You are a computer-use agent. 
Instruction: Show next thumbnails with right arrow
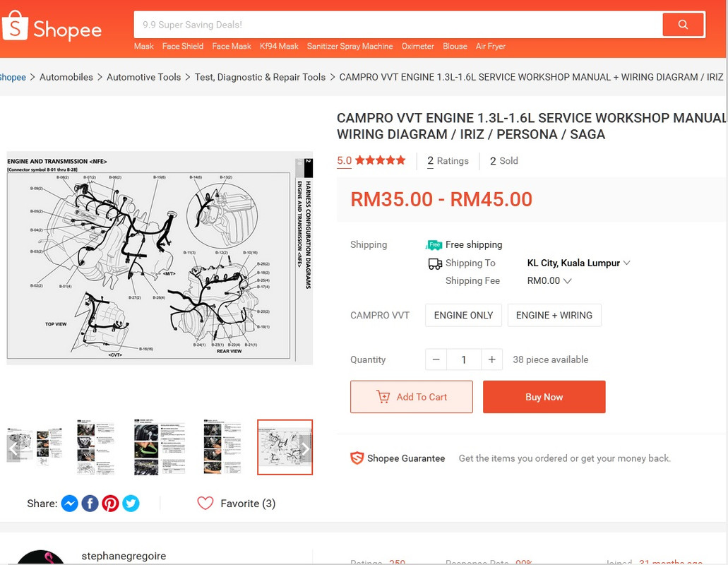306,448
